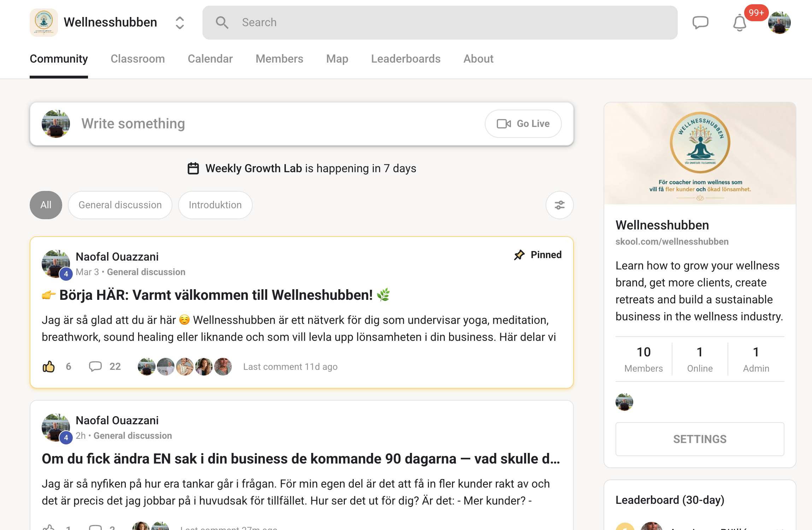Open Naofal Ouazzani's avatar on pinned post
The height and width of the screenshot is (530, 812).
click(x=56, y=264)
